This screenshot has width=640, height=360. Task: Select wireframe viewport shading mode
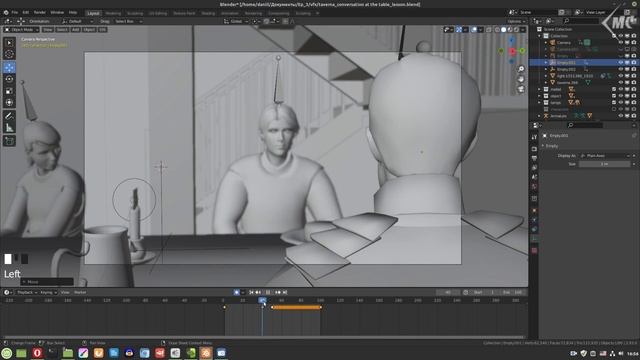pyautogui.click(x=497, y=29)
